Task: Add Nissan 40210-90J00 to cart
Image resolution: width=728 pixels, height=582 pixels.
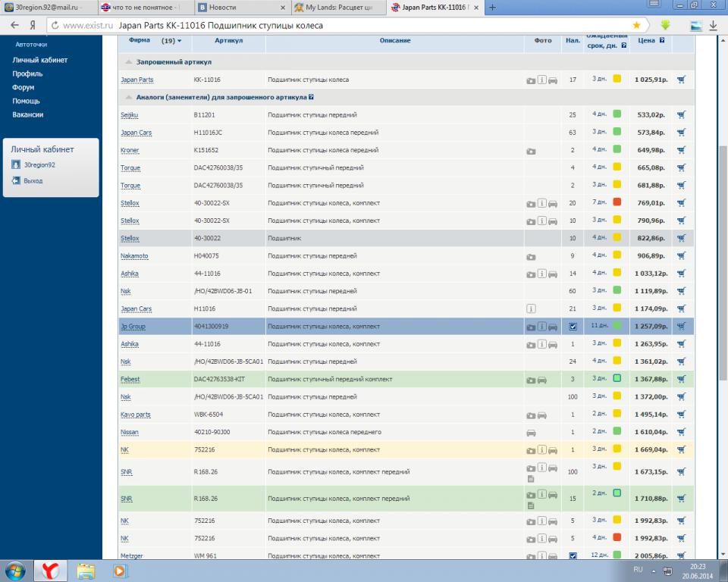Action: 681,433
